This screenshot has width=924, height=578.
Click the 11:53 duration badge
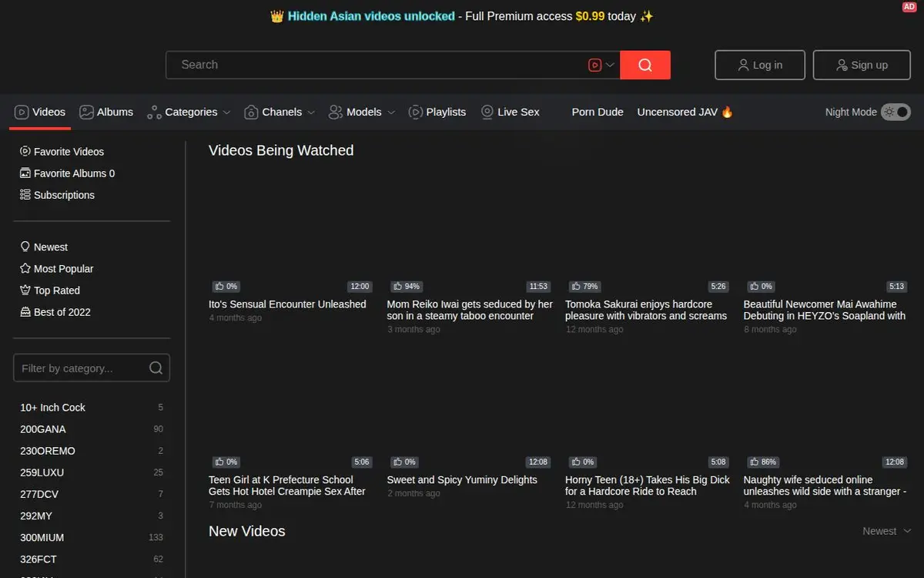pos(538,287)
